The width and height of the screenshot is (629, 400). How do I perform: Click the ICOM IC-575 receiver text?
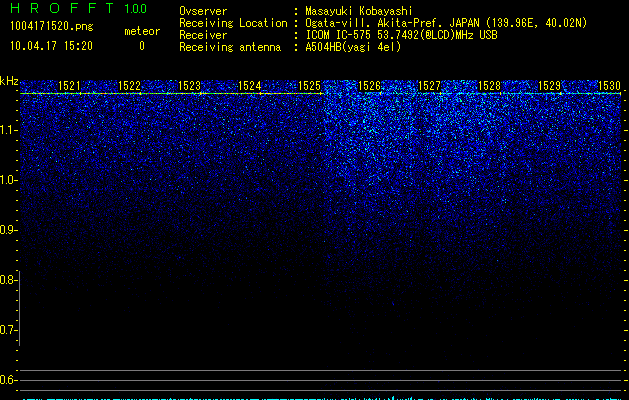tap(401, 35)
